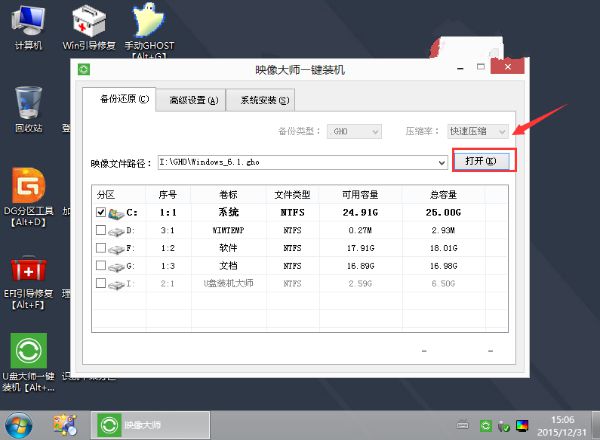The width and height of the screenshot is (600, 440).
Task: Click the 打开 button
Action: (x=483, y=161)
